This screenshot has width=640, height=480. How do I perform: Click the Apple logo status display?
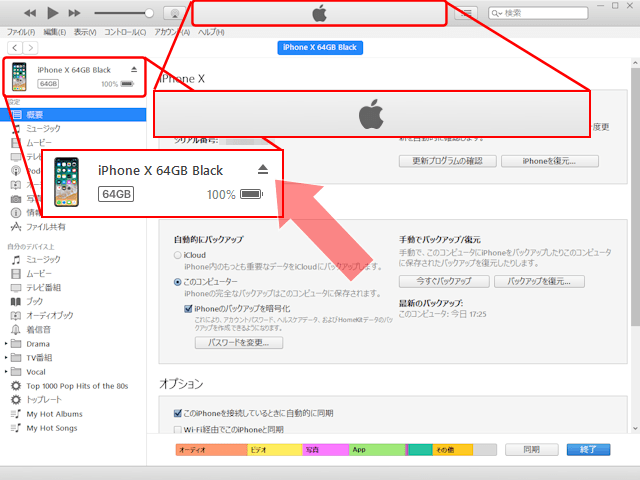click(319, 13)
